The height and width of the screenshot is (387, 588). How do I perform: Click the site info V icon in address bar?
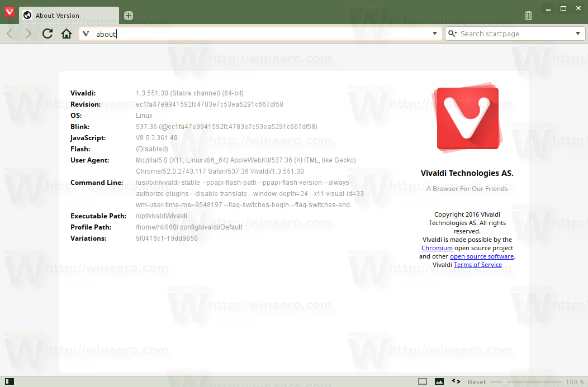coord(86,34)
